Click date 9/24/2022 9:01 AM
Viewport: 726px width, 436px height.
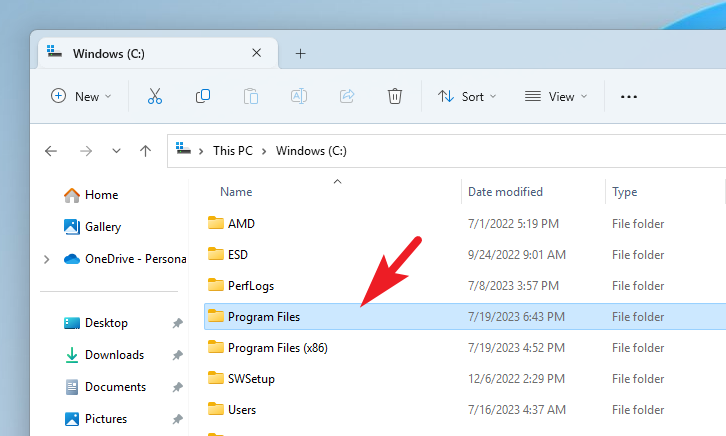pyautogui.click(x=517, y=255)
